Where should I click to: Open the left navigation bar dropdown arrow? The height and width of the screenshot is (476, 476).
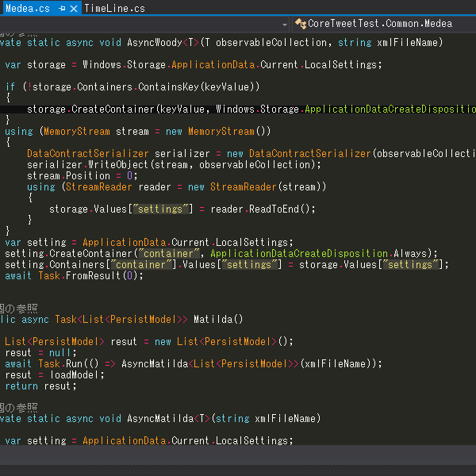[285, 25]
